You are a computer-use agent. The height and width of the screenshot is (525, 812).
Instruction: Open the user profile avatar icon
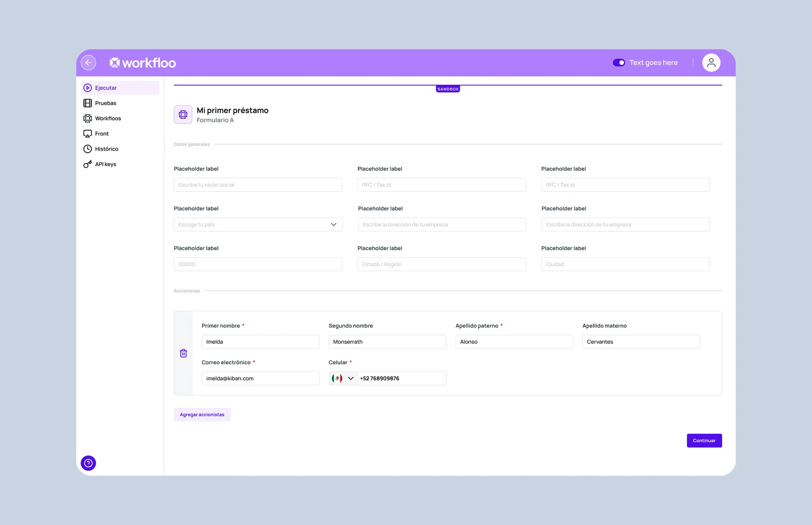[711, 63]
